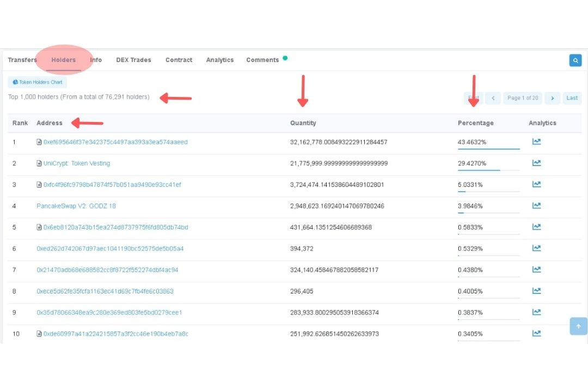
Task: Open the Comments tab
Action: pos(262,60)
